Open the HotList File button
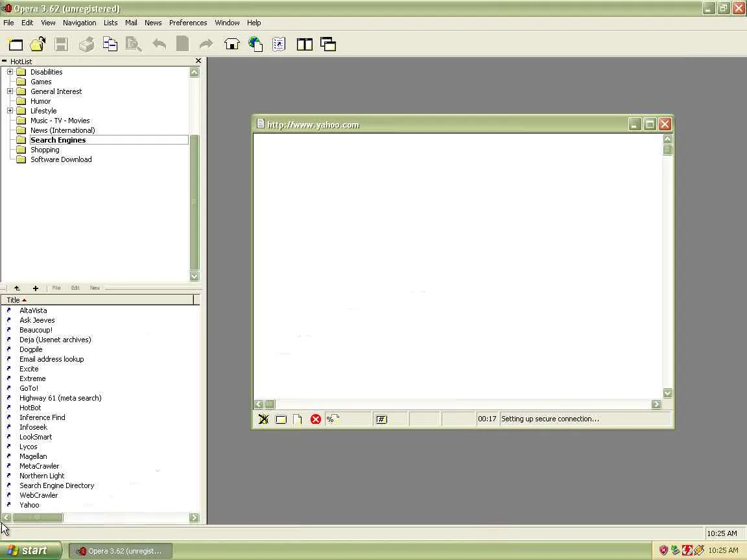This screenshot has width=747, height=560. (x=56, y=288)
